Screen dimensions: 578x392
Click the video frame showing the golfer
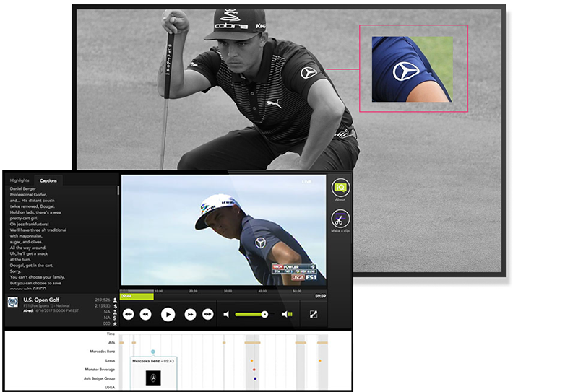(223, 230)
